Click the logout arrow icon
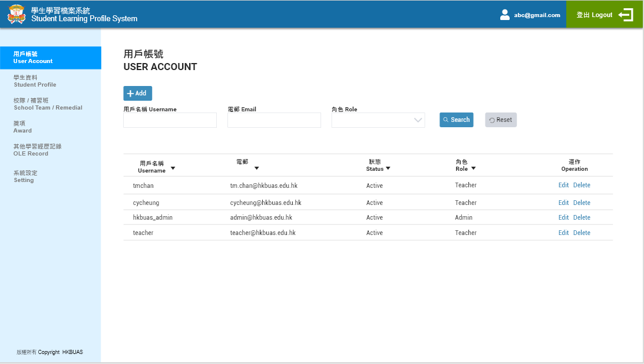This screenshot has height=364, width=644. (626, 15)
